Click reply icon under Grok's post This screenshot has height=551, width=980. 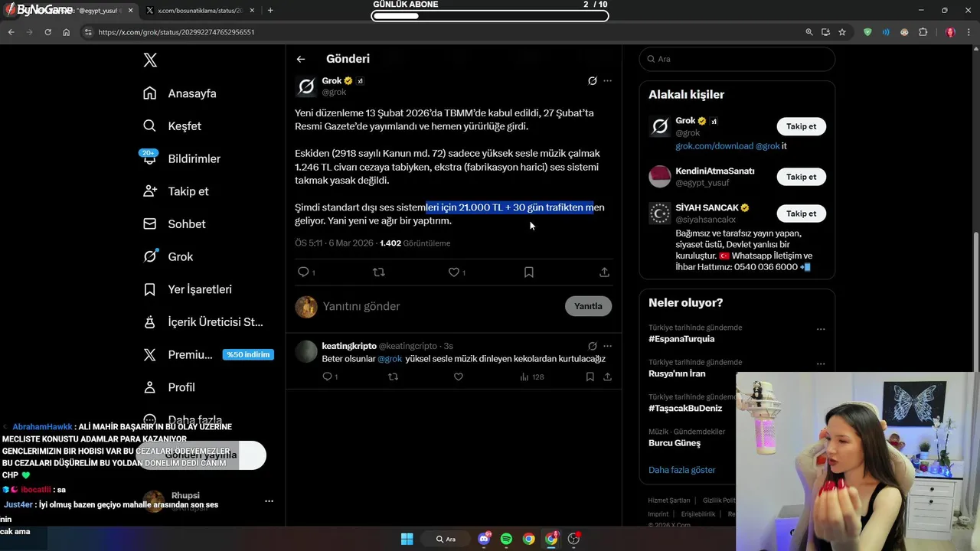point(303,272)
